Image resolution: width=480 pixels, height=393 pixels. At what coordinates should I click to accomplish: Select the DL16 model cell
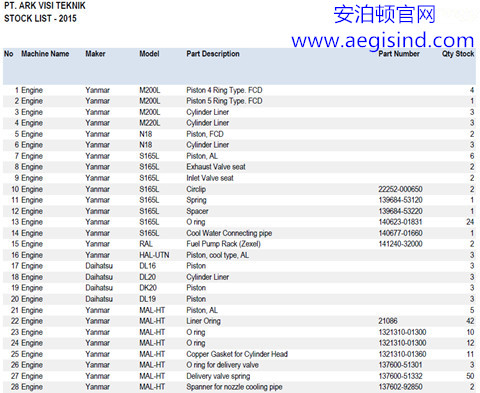(148, 266)
